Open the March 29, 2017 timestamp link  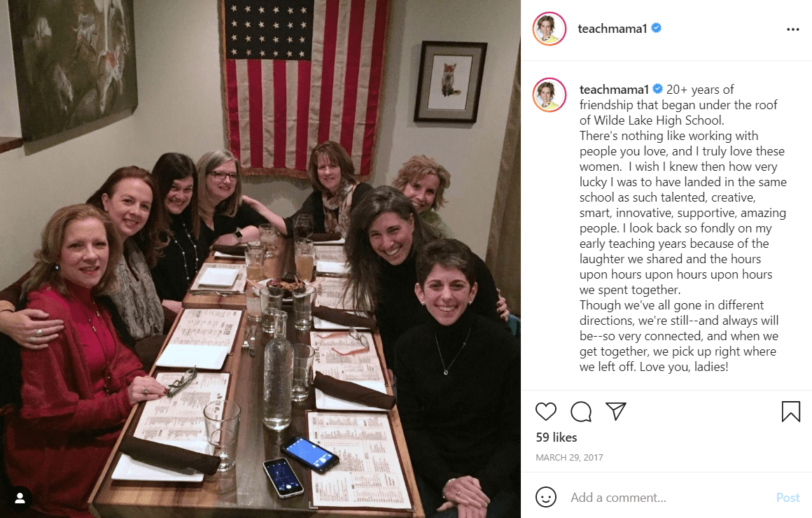(569, 458)
